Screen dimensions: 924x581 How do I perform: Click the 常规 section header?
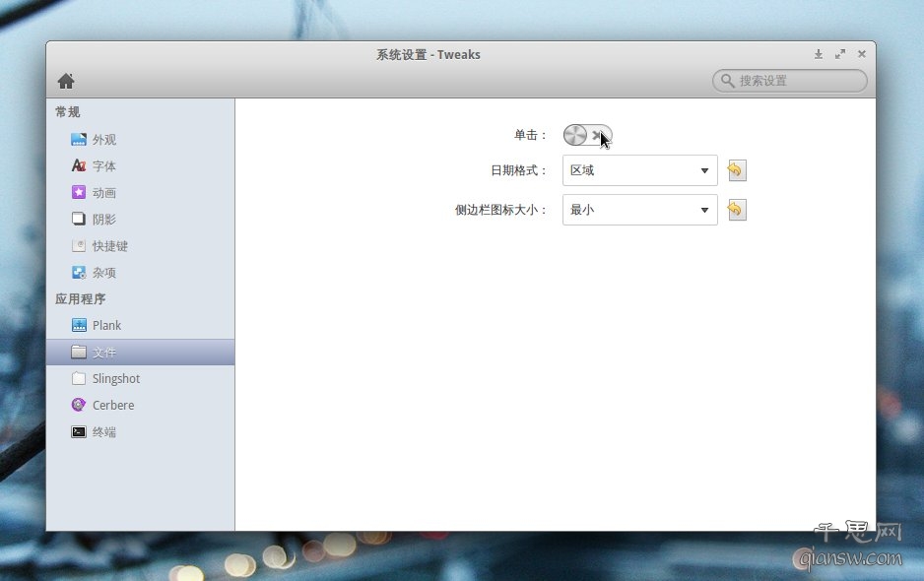tap(68, 112)
